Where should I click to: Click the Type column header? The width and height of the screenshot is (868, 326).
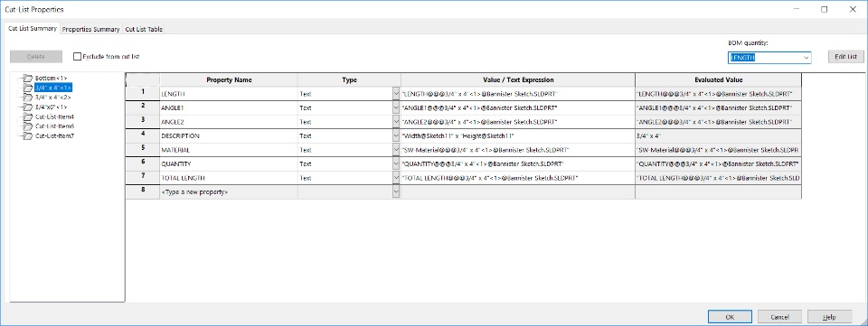click(349, 79)
